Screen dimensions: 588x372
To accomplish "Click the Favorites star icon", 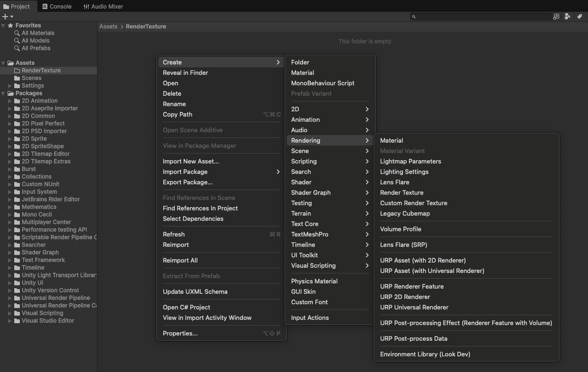I will [x=10, y=26].
